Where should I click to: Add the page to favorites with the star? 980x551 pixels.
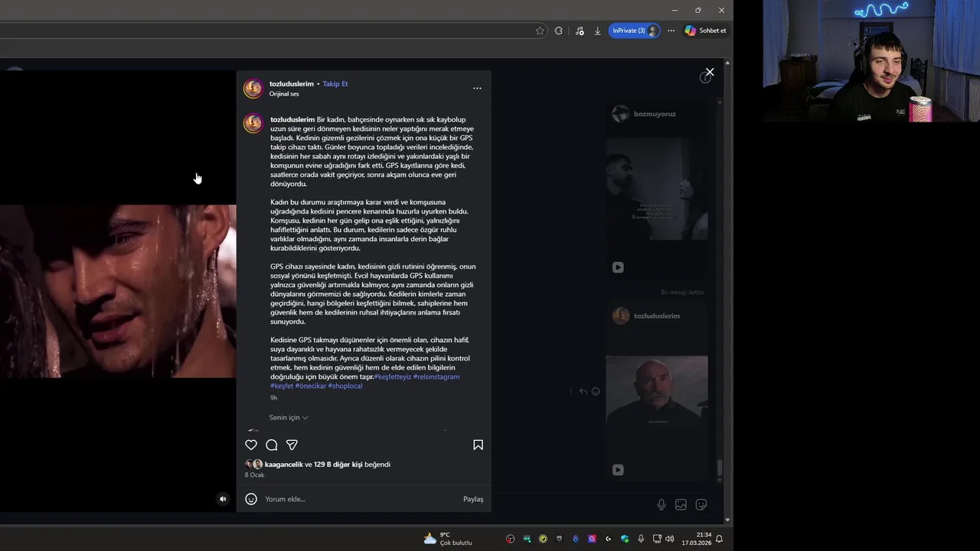coord(540,31)
